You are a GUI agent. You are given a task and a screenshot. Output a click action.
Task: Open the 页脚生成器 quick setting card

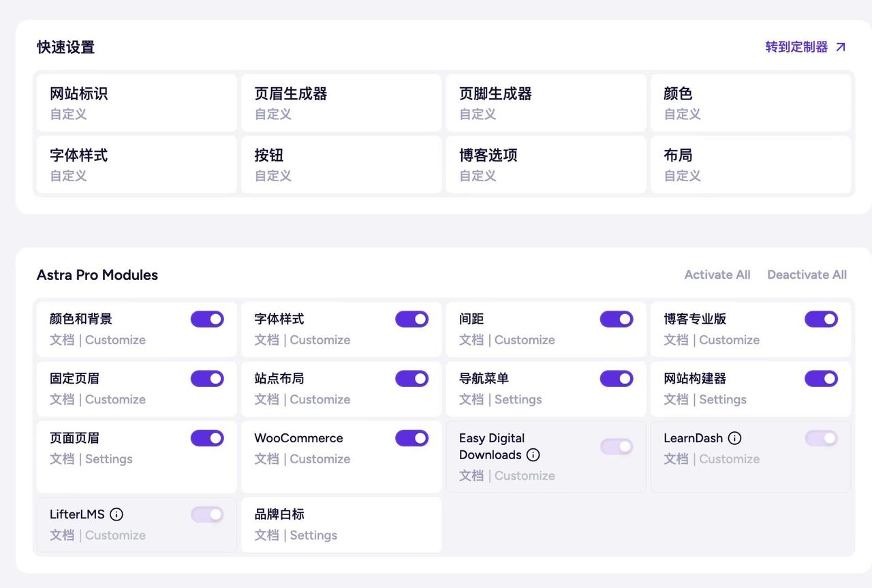546,103
